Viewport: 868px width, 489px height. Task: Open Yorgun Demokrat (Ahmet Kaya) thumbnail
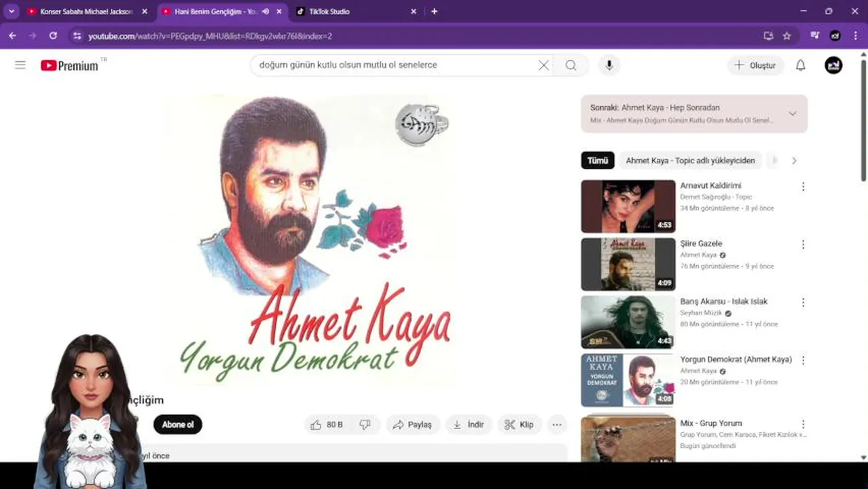(x=628, y=380)
